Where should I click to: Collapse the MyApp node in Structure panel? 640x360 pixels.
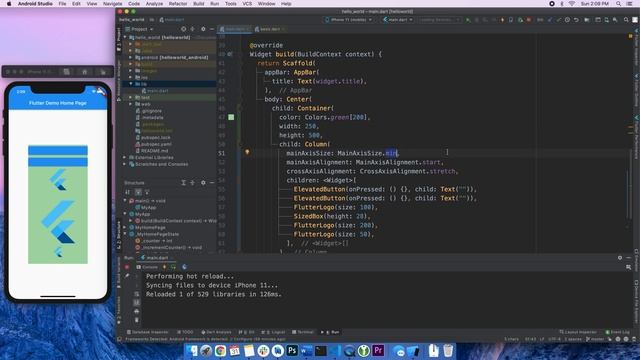tap(125, 214)
